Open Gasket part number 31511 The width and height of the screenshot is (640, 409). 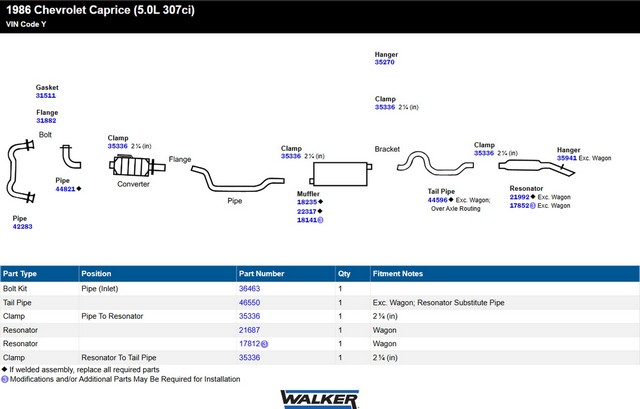tap(46, 96)
